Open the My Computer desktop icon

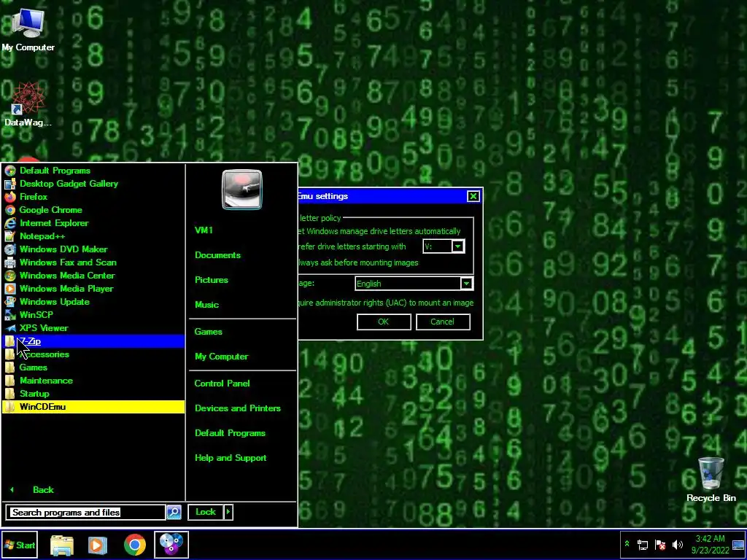[x=28, y=29]
